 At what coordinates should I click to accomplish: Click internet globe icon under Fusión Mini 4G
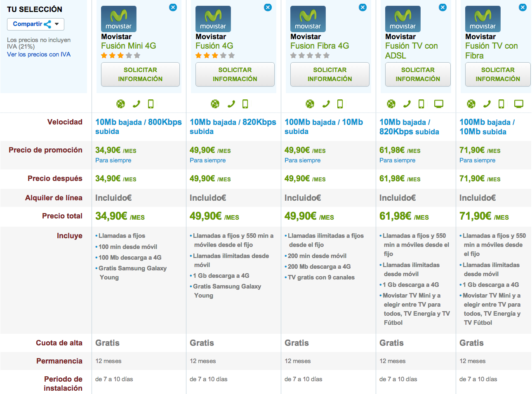click(x=121, y=104)
